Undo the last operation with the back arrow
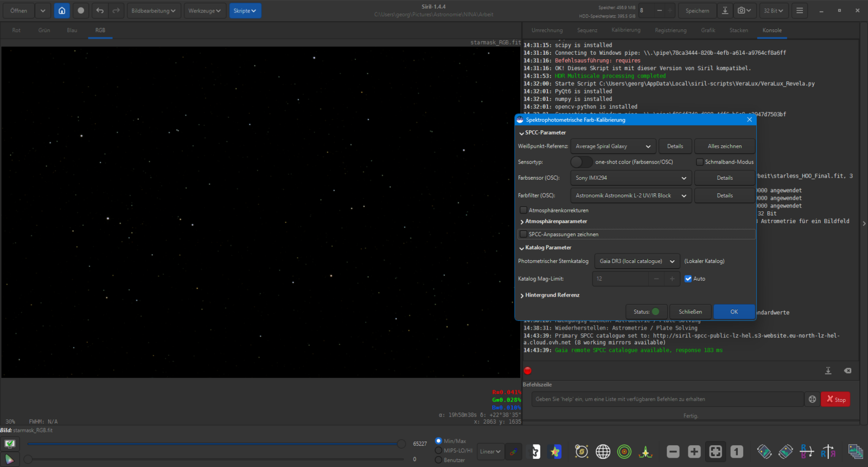868x467 pixels. point(100,10)
